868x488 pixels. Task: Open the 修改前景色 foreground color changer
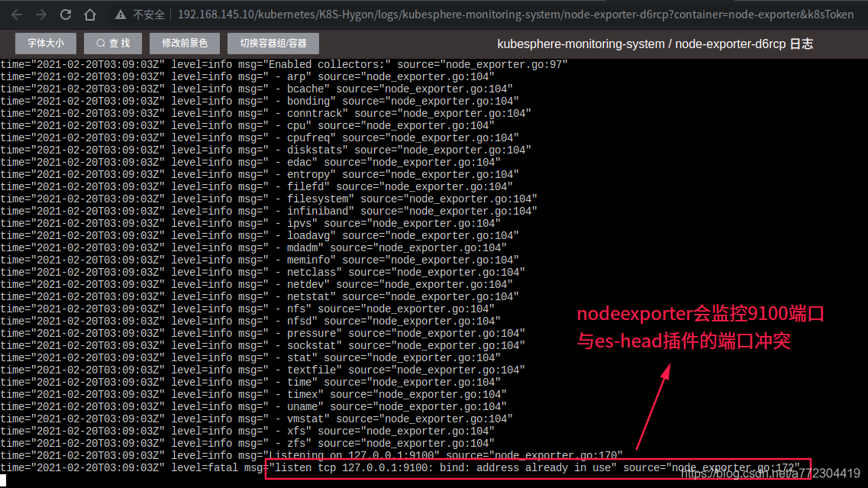[x=184, y=44]
